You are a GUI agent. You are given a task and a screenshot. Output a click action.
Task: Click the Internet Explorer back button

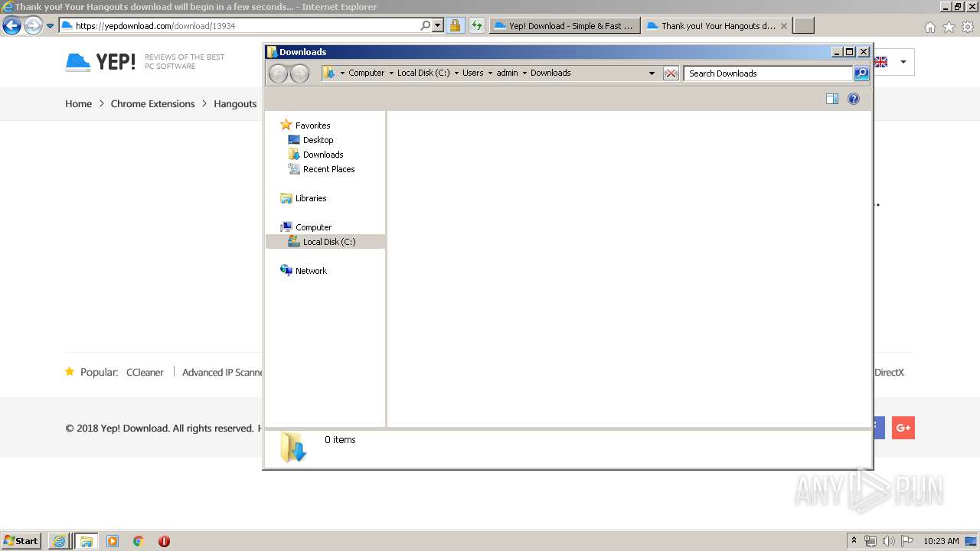tap(11, 26)
